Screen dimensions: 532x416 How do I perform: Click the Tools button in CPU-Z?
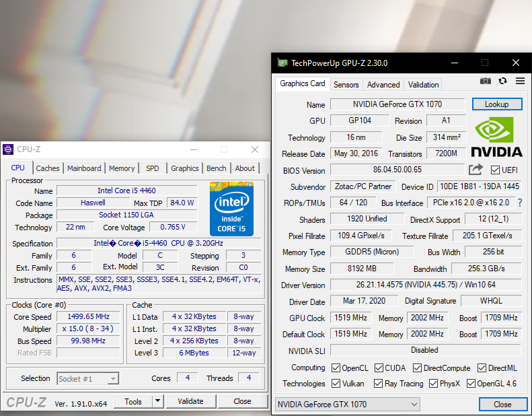click(x=133, y=401)
